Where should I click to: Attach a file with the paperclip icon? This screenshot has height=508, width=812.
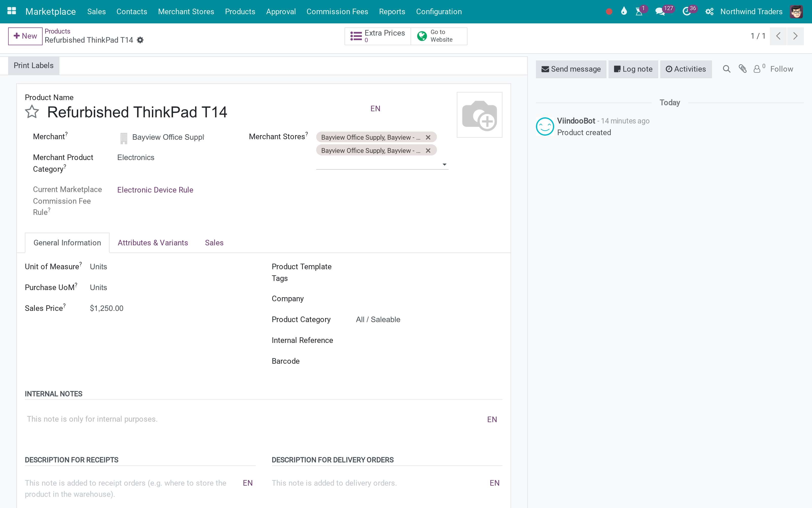[x=742, y=69]
